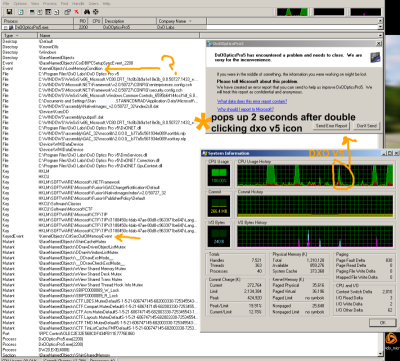This screenshot has height=361, width=400.
Task: Sort by the Description column header
Action: coord(129,21)
